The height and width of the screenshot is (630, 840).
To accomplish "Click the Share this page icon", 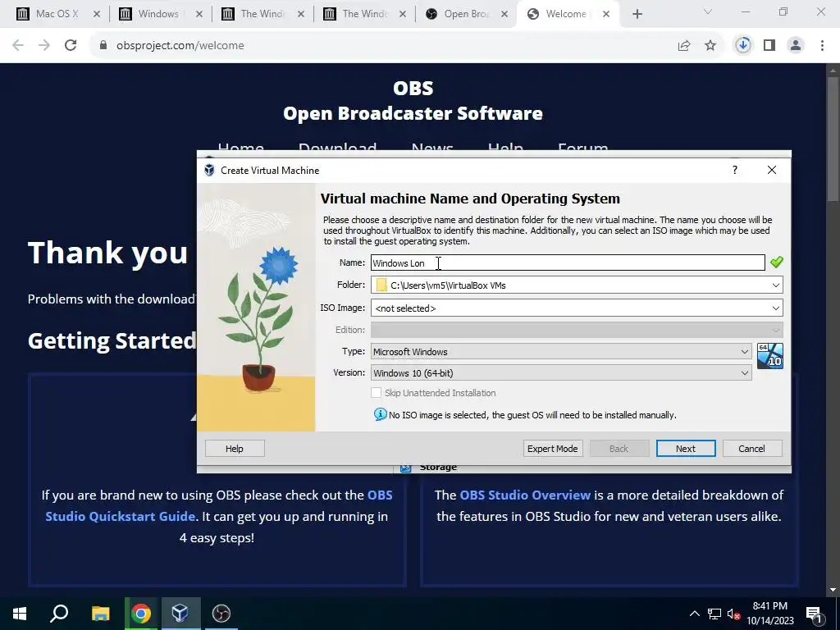I will 684,46.
